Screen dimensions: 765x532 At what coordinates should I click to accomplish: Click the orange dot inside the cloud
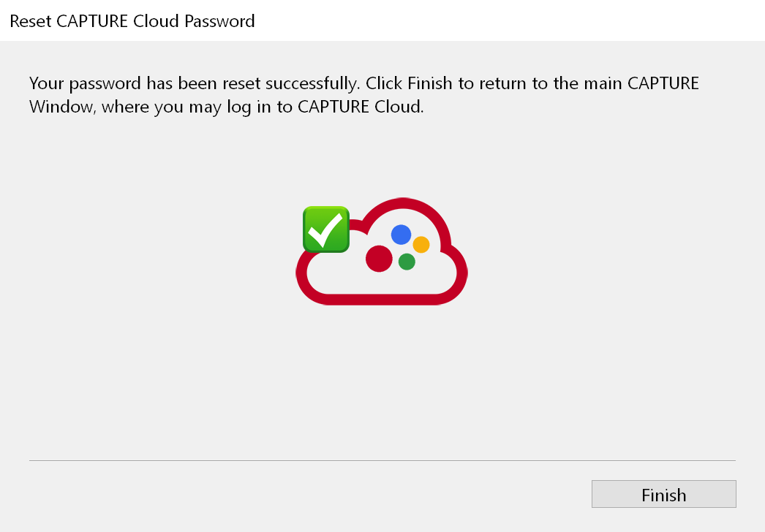click(421, 244)
